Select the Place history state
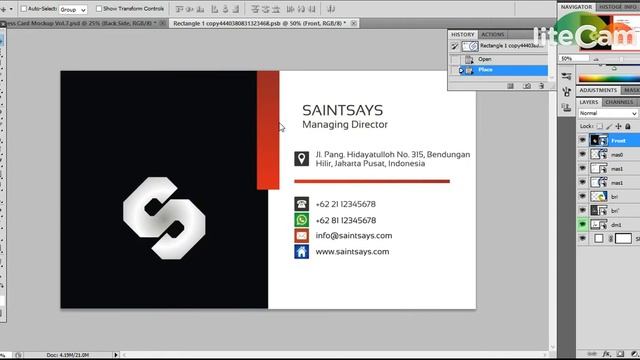This screenshot has height=360, width=640. 505,70
